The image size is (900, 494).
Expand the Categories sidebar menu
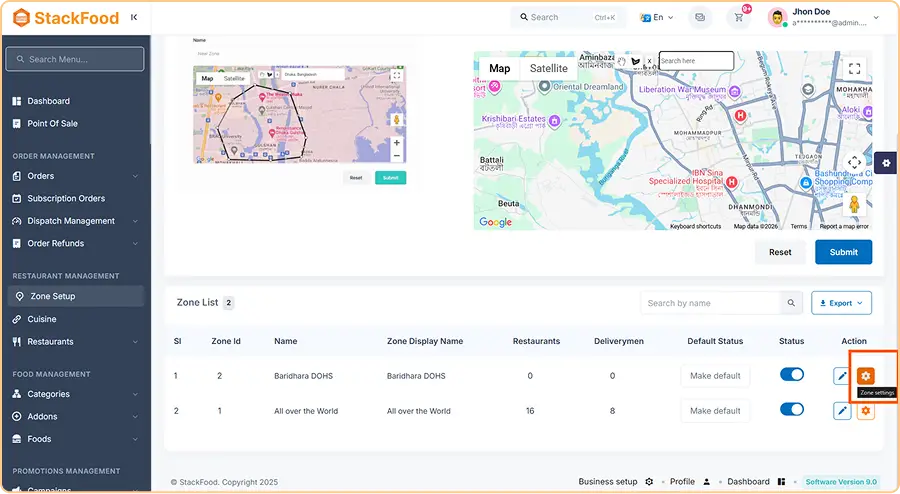[x=75, y=394]
